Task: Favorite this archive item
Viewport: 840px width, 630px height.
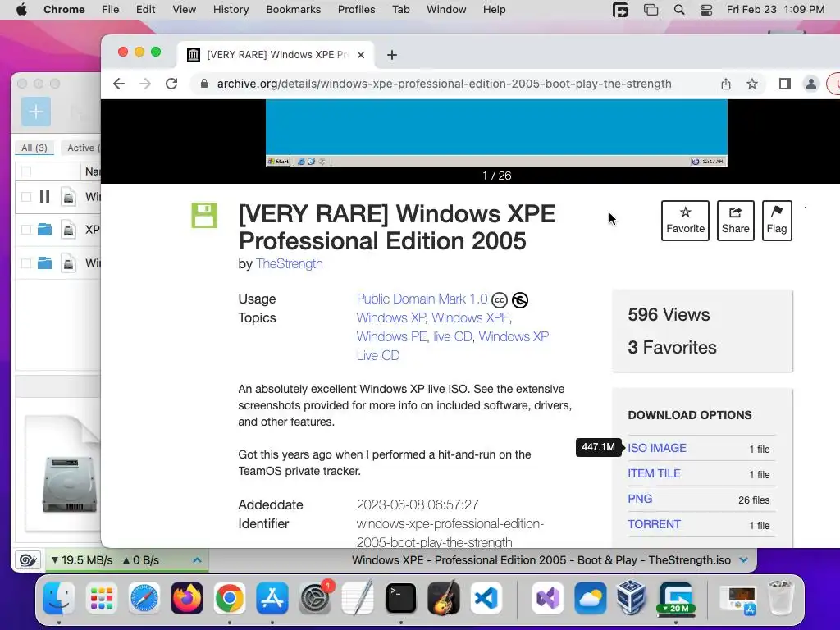Action: (685, 221)
